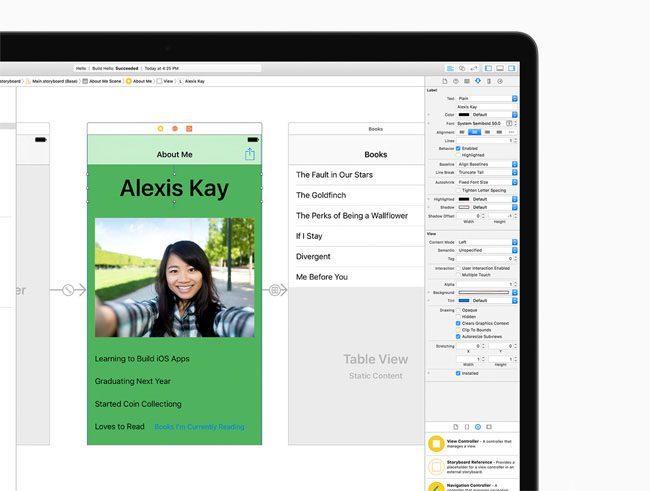Viewport: 650px width, 491px height.
Task: Enable User Interaction Enabled checkbox
Action: (458, 268)
